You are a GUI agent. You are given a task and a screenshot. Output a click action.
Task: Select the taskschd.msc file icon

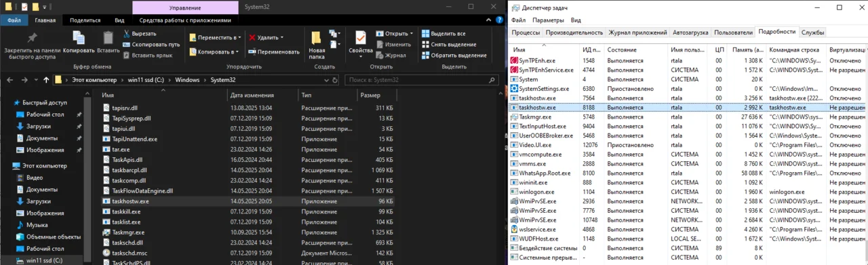(106, 252)
